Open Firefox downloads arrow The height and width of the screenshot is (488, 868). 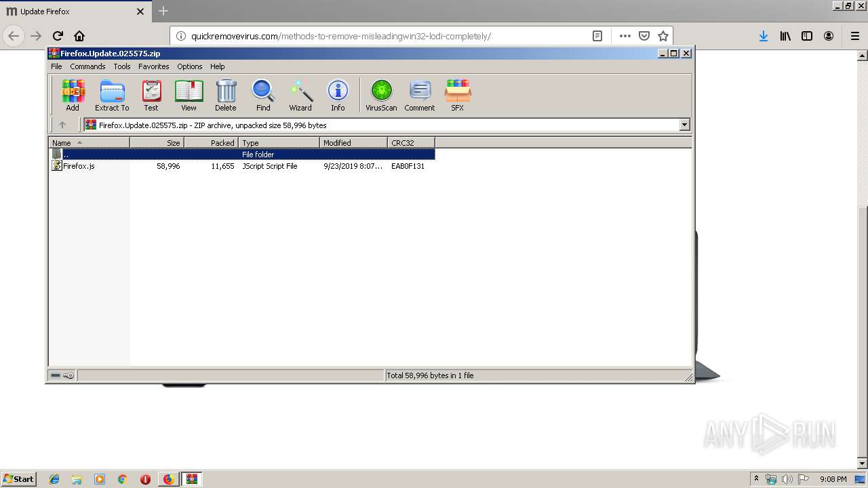click(764, 36)
